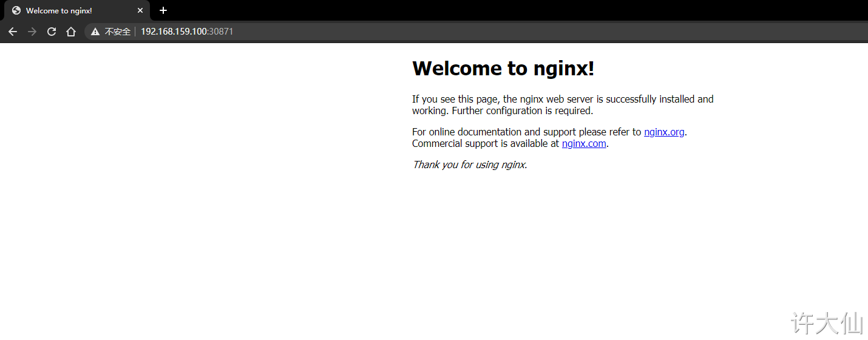
Task: Click the 'Further configuration is required' sentence
Action: click(x=523, y=110)
